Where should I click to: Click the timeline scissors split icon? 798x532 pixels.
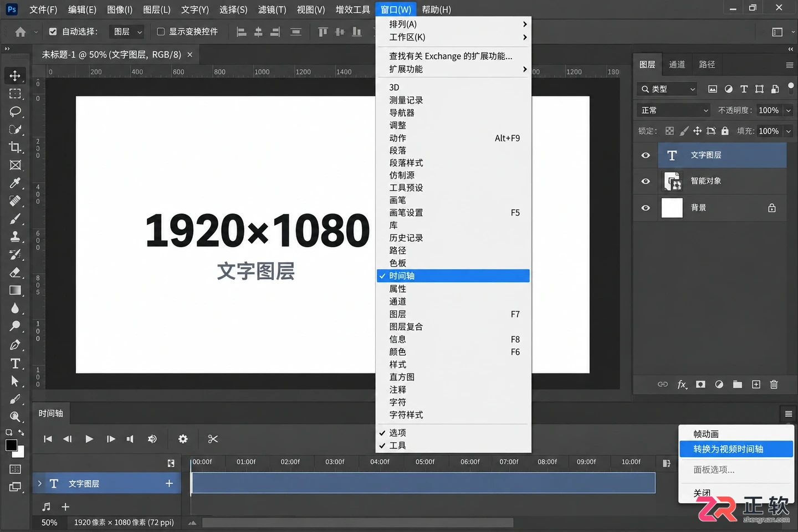[x=213, y=439]
